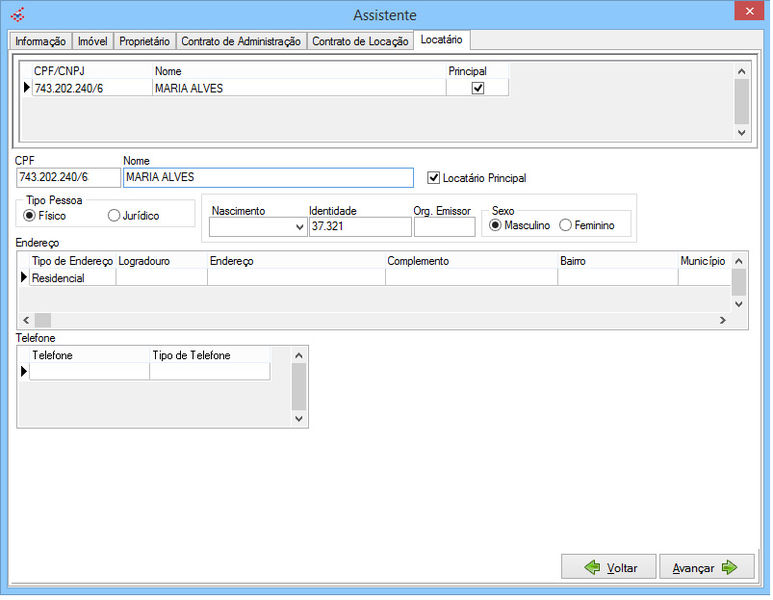Screen dimensions: 773x600
Task: Click row indicator arrow in Telefone grid
Action: (24, 372)
